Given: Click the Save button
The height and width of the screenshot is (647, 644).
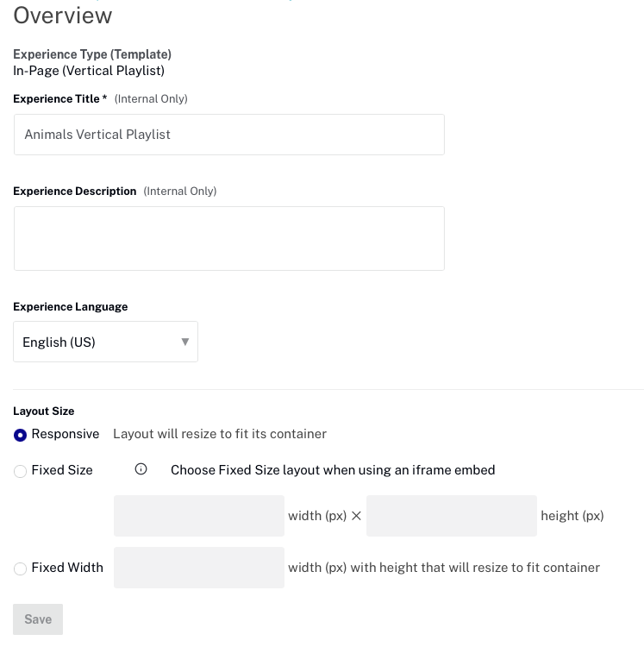Looking at the screenshot, I should pyautogui.click(x=38, y=619).
